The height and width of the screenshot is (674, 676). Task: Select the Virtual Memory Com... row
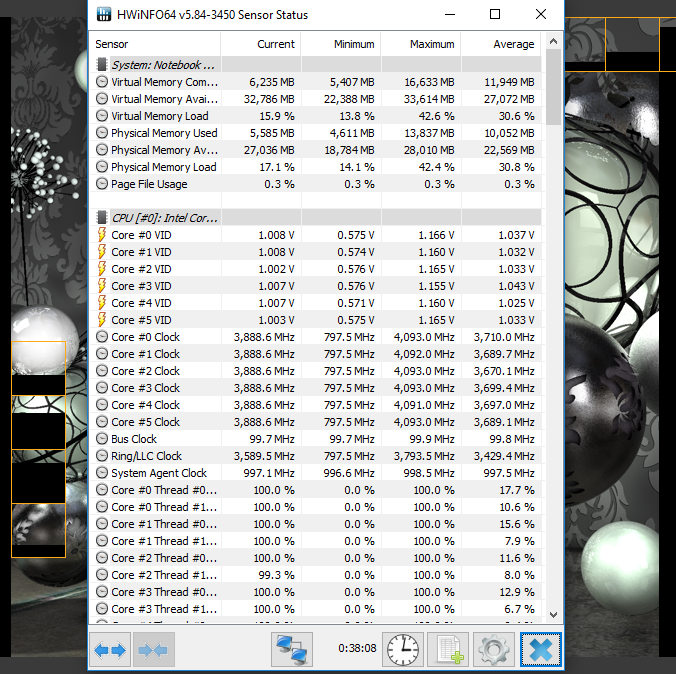[315, 82]
